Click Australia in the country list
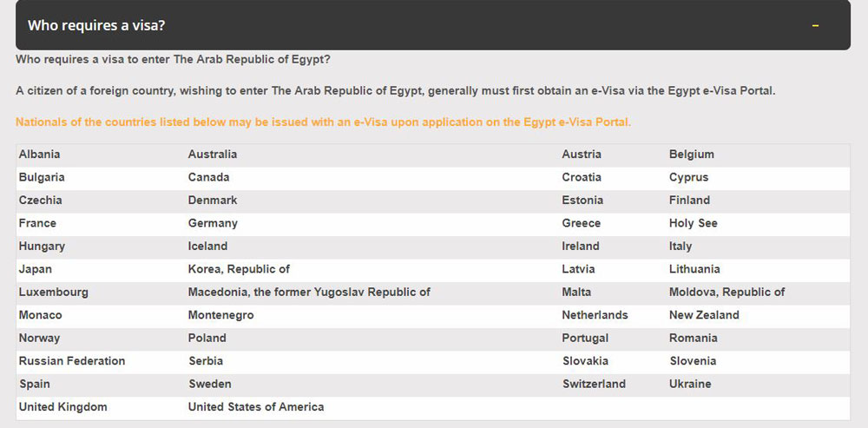The image size is (868, 428). tap(213, 155)
